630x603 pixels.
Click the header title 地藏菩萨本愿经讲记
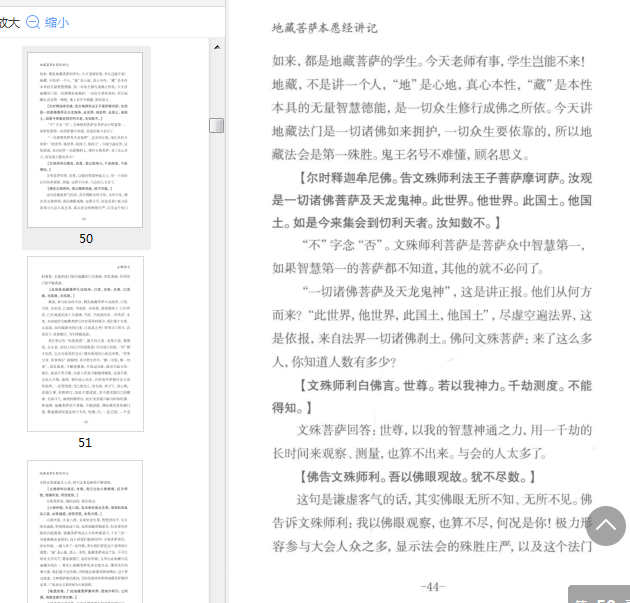point(325,28)
